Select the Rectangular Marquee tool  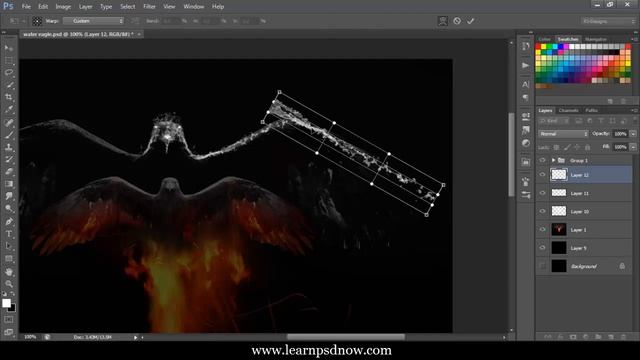[9, 61]
